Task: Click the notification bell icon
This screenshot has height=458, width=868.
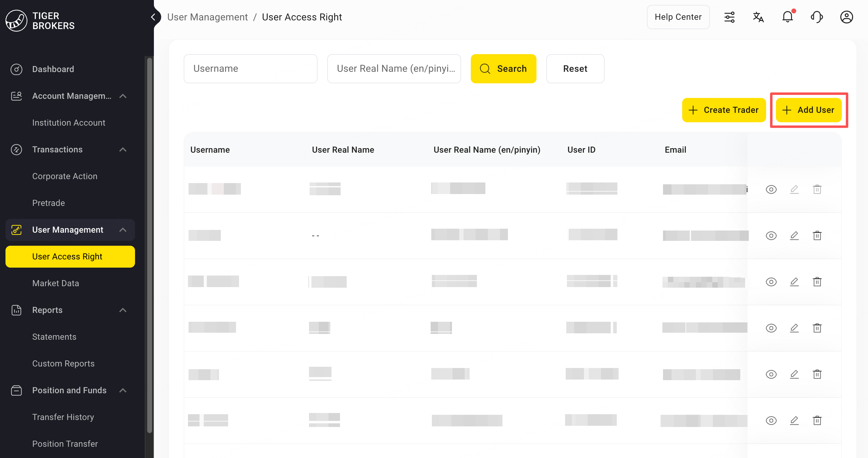Action: click(x=787, y=17)
